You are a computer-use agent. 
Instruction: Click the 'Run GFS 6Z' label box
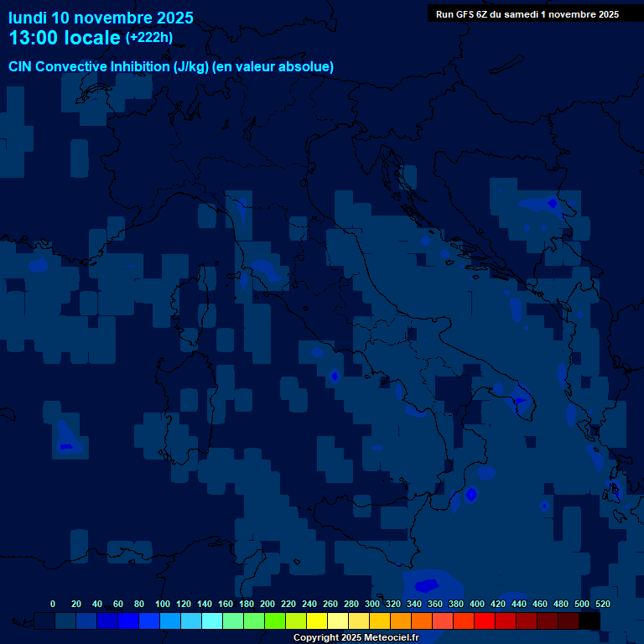(x=527, y=14)
